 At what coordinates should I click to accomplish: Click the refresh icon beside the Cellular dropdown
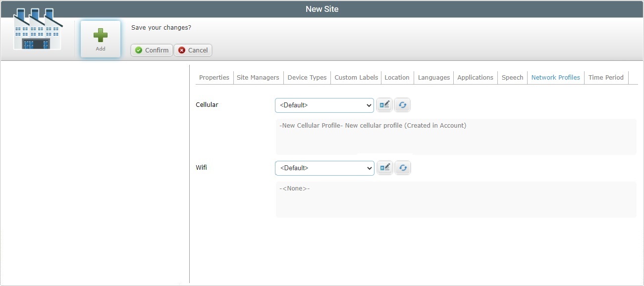(x=402, y=104)
